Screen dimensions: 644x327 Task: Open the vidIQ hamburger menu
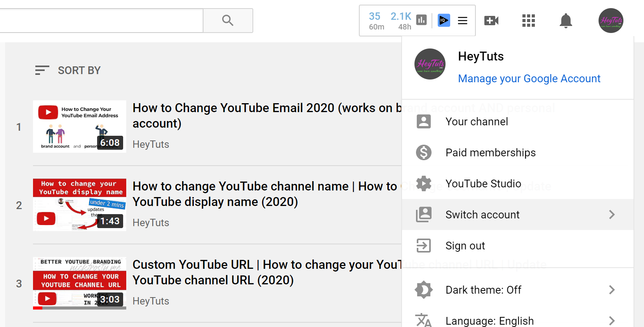coord(463,21)
